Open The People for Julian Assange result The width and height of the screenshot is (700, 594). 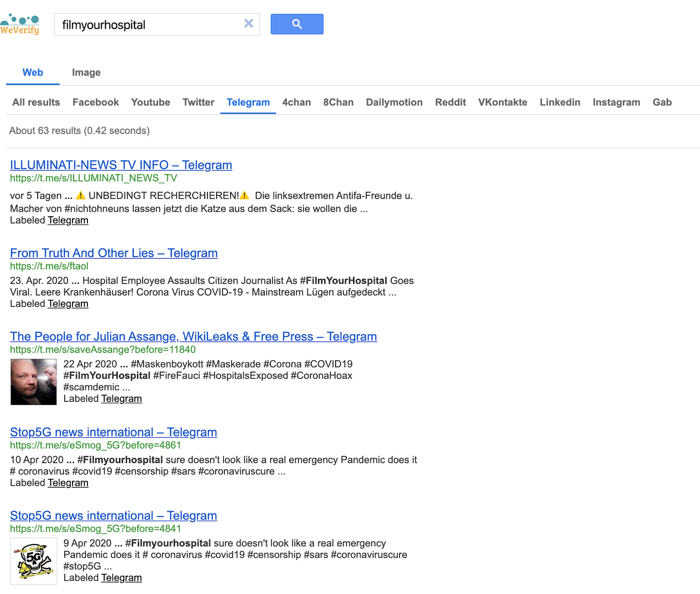pyautogui.click(x=193, y=337)
